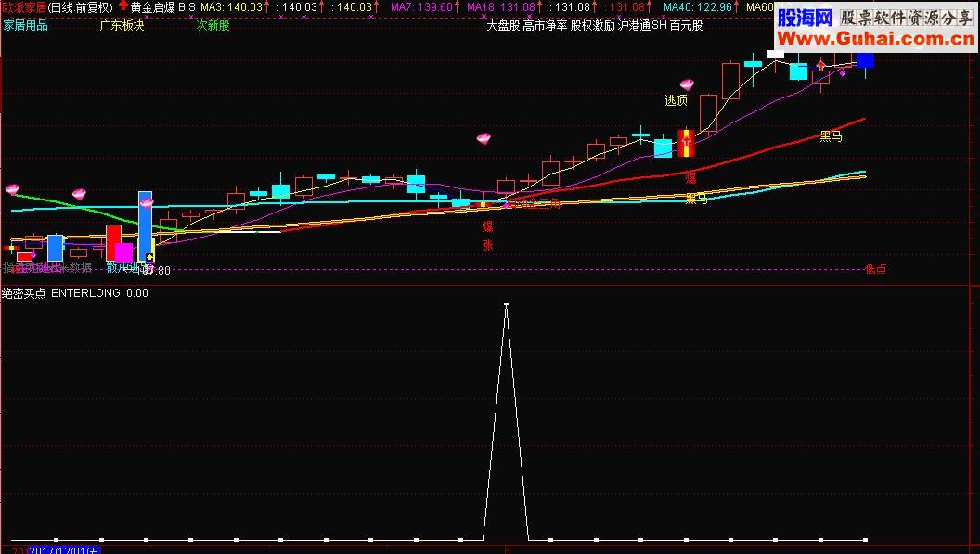980x554 pixels.
Task: Click the 绝密买点 ENTERLONG: 0.00 indicator title
Action: point(75,293)
